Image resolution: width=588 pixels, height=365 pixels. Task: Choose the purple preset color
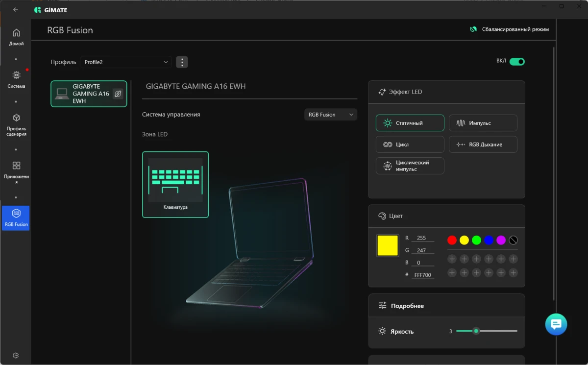(x=501, y=240)
